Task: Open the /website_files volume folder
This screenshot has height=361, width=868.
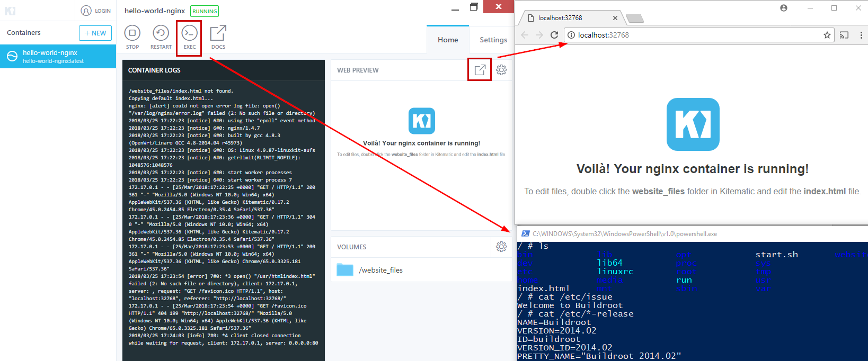Action: tap(345, 270)
